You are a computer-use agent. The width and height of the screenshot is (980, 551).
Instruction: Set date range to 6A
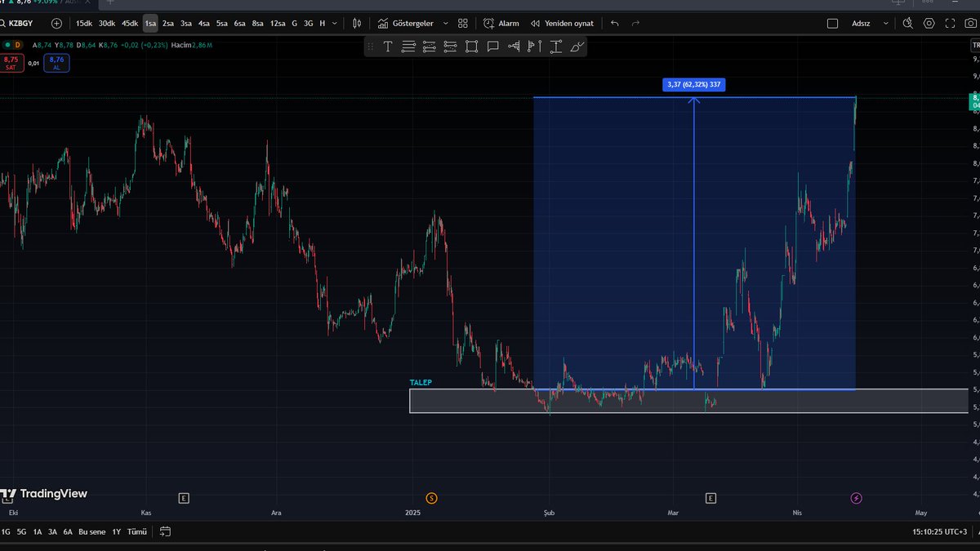click(x=68, y=531)
